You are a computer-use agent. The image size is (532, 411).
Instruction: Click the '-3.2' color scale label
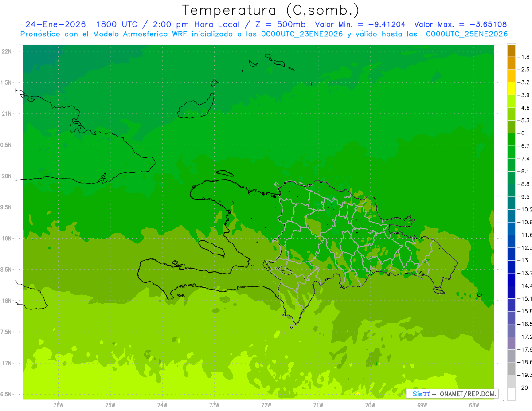524,82
